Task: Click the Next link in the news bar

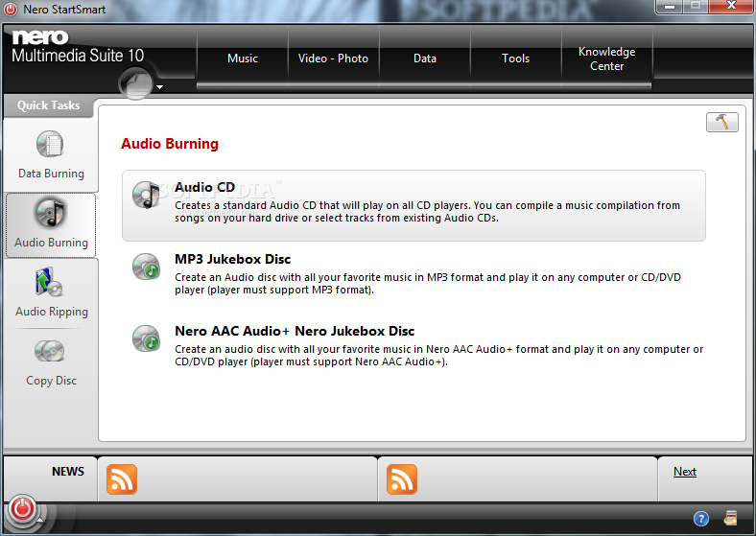Action: tap(685, 472)
